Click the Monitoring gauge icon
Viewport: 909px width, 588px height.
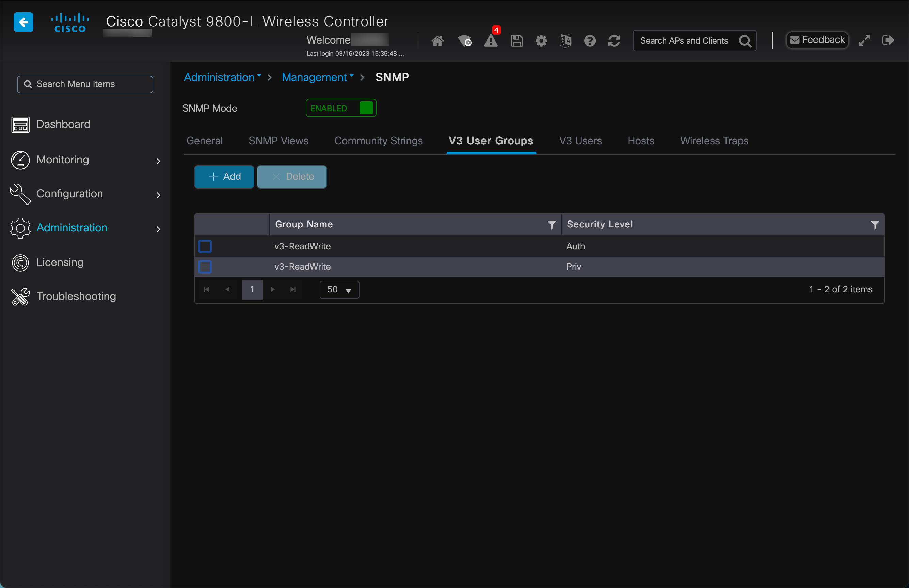(20, 160)
